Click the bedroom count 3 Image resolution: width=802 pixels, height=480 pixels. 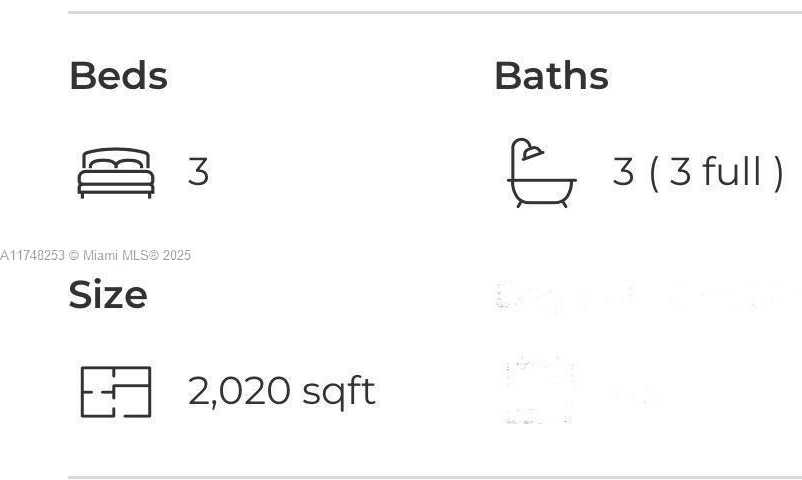(198, 171)
